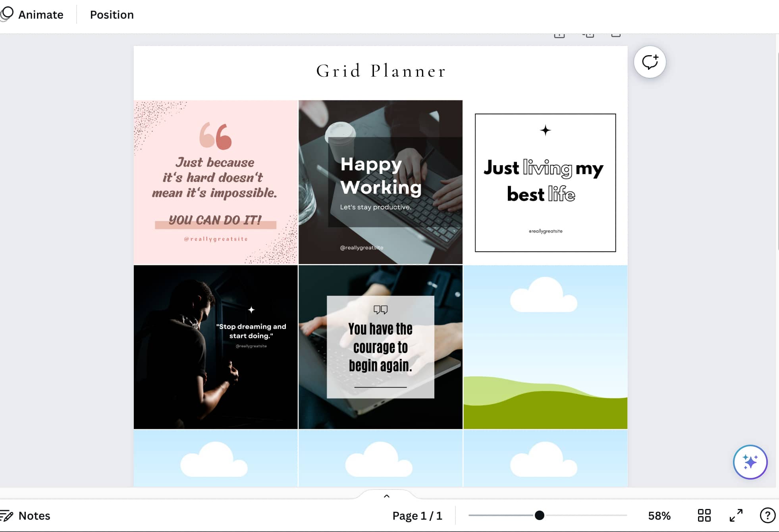779x532 pixels.
Task: Click the Notes pencil icon
Action: (6, 515)
